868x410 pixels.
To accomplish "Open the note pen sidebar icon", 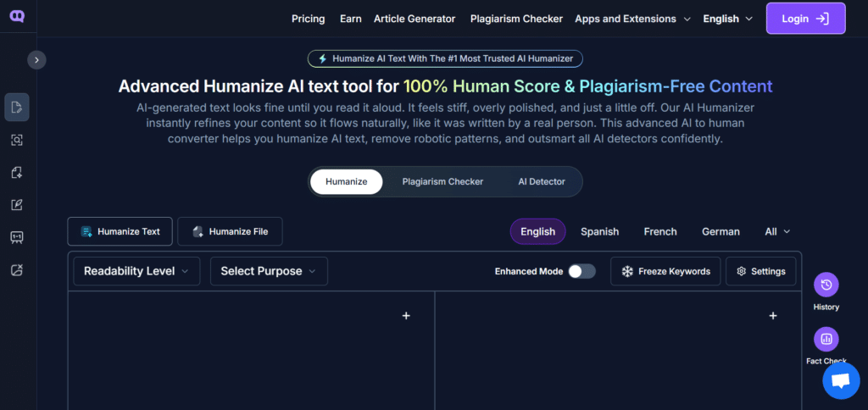I will coord(17,205).
